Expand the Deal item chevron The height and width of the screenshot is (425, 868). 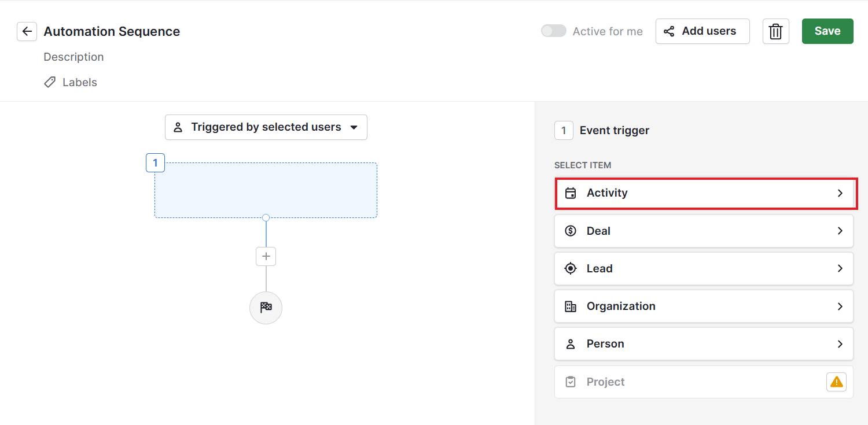(x=840, y=231)
